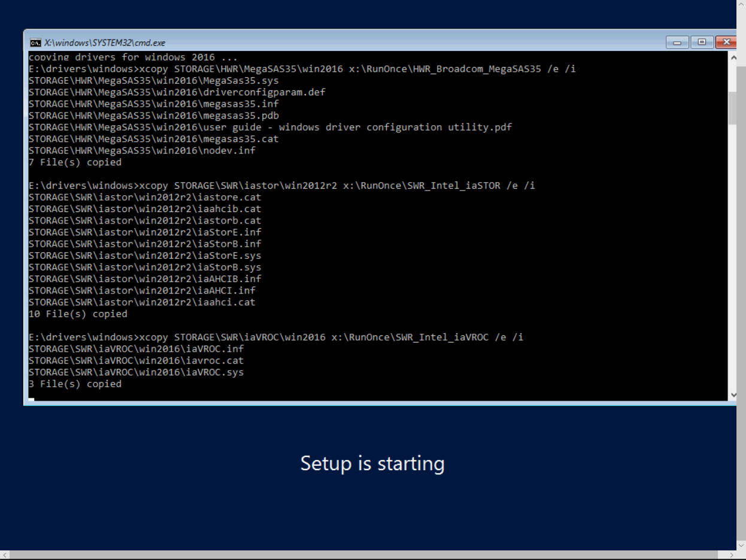
Task: Click the iavroc.cat line
Action: pos(136,361)
